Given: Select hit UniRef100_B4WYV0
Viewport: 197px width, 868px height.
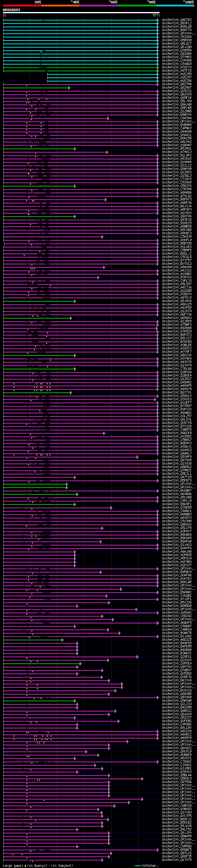Looking at the screenshot, I should tap(177, 115).
